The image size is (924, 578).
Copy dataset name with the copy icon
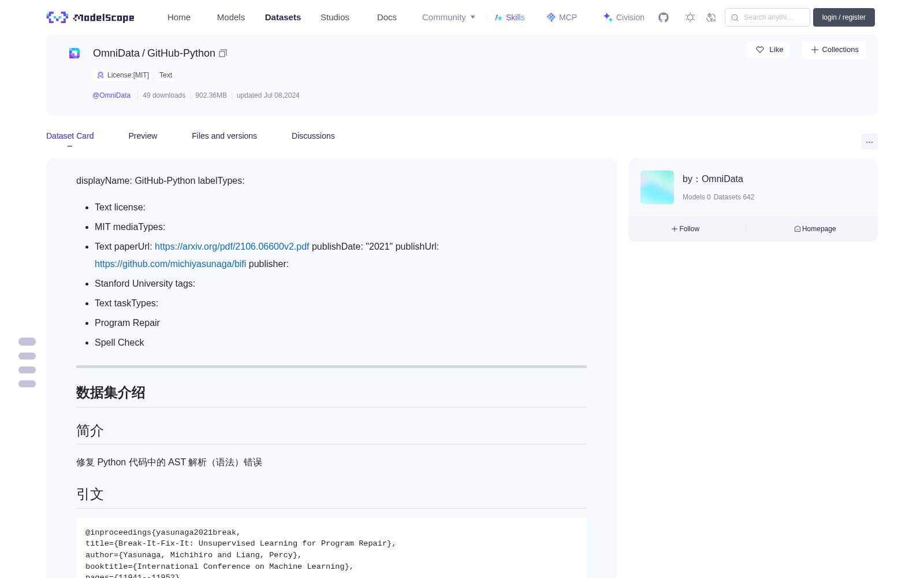coord(223,53)
